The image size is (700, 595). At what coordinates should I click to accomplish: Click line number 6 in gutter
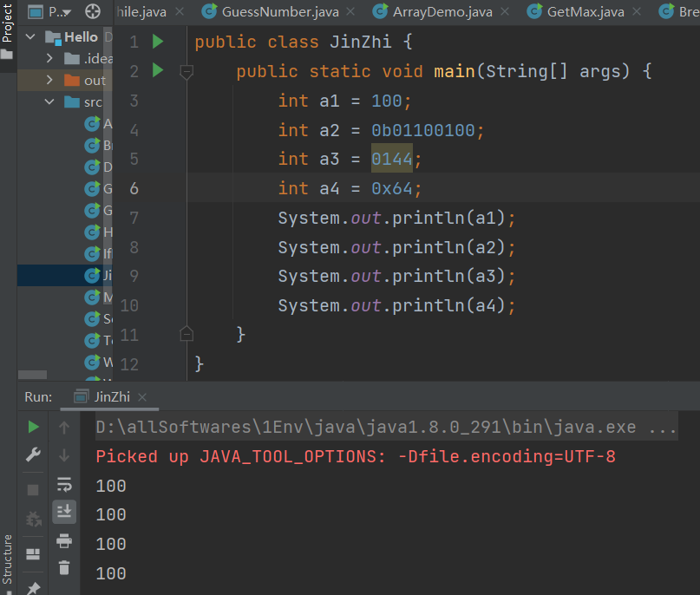coord(134,188)
